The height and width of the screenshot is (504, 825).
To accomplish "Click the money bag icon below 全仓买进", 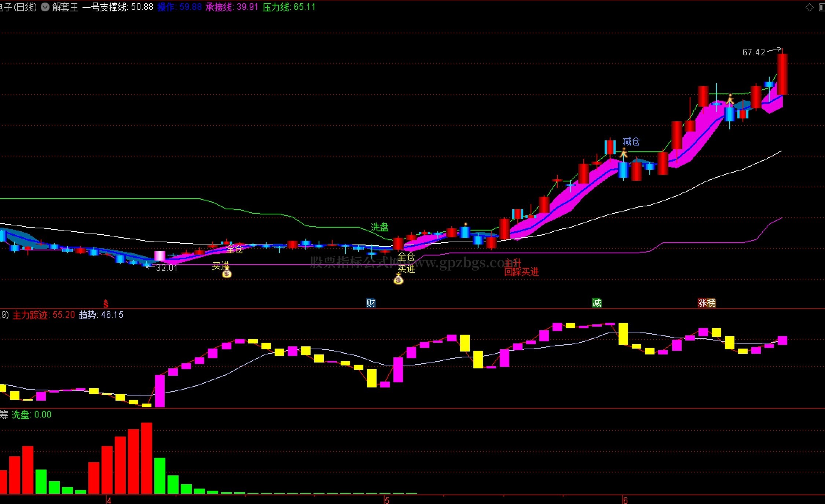I will (x=399, y=280).
